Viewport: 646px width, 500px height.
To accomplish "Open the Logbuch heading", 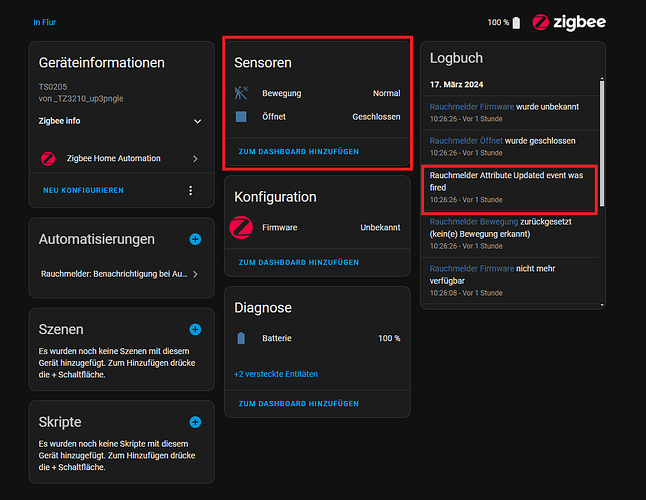I will (x=456, y=58).
